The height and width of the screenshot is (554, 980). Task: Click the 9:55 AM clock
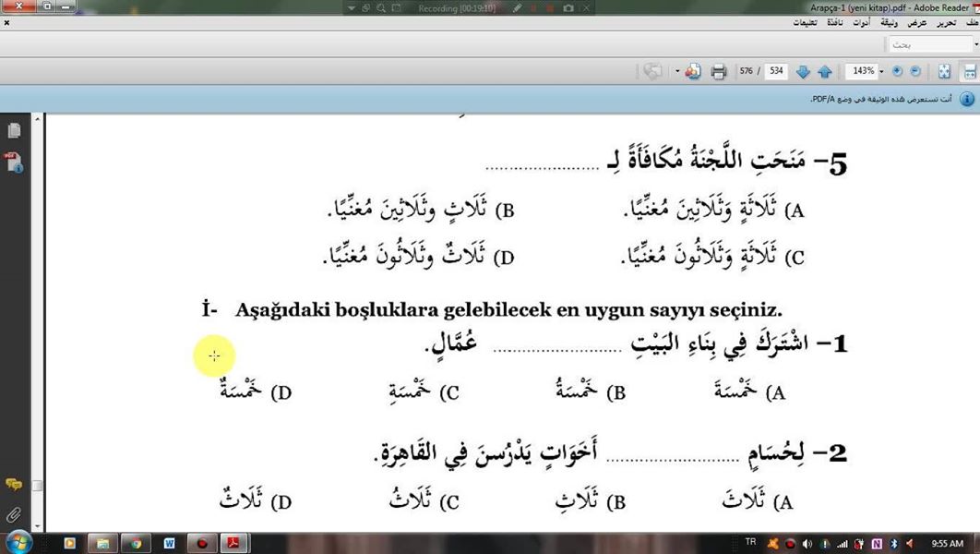coord(948,543)
